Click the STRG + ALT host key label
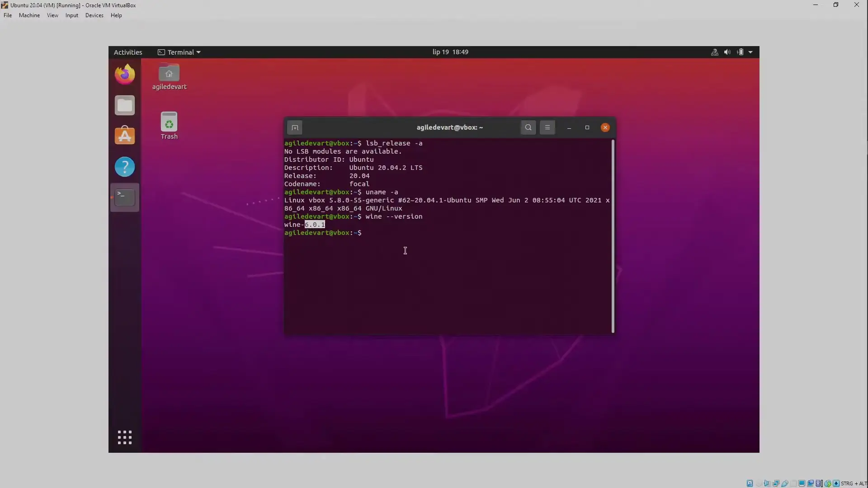The image size is (868, 488). tap(854, 483)
